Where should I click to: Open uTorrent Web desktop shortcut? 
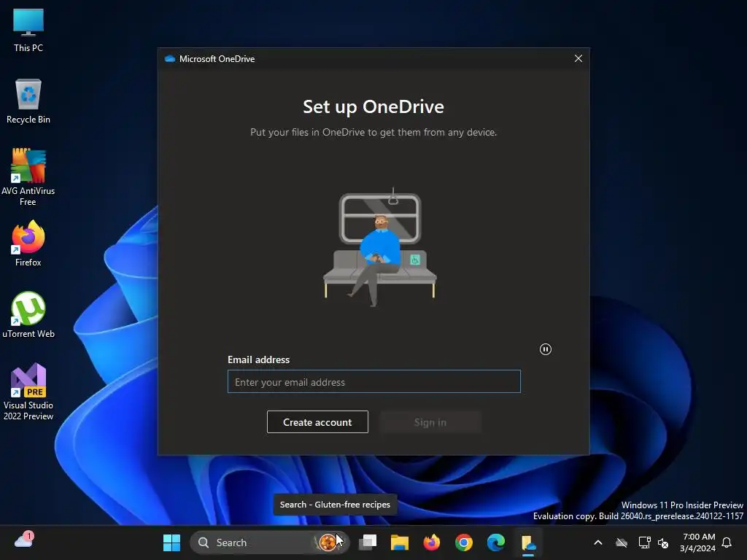point(28,315)
